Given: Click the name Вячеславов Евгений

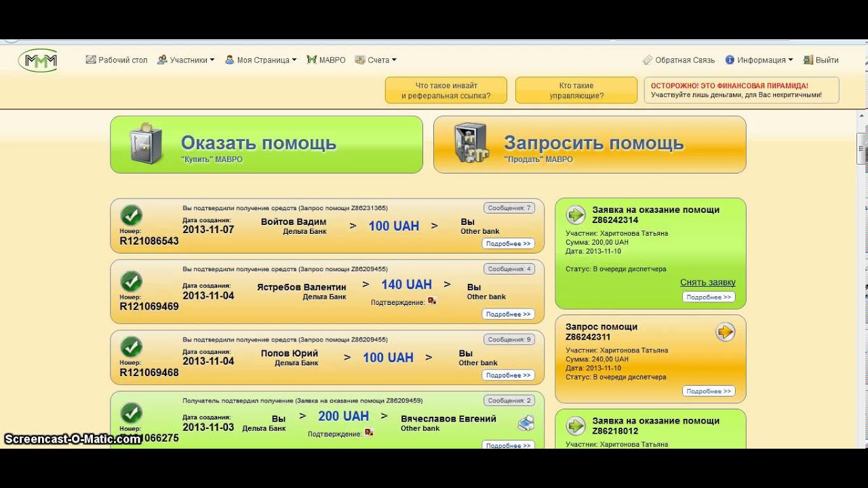Looking at the screenshot, I should click(448, 419).
